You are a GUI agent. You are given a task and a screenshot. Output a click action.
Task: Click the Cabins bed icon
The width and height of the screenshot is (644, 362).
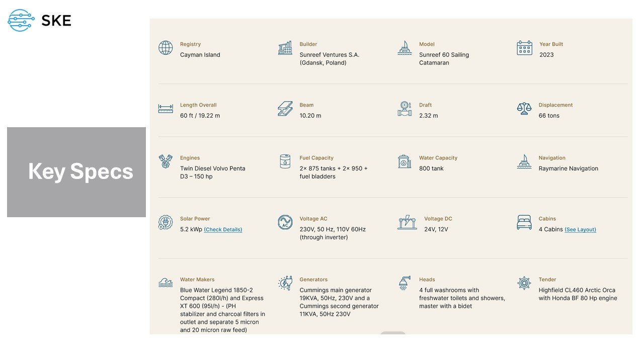(524, 222)
